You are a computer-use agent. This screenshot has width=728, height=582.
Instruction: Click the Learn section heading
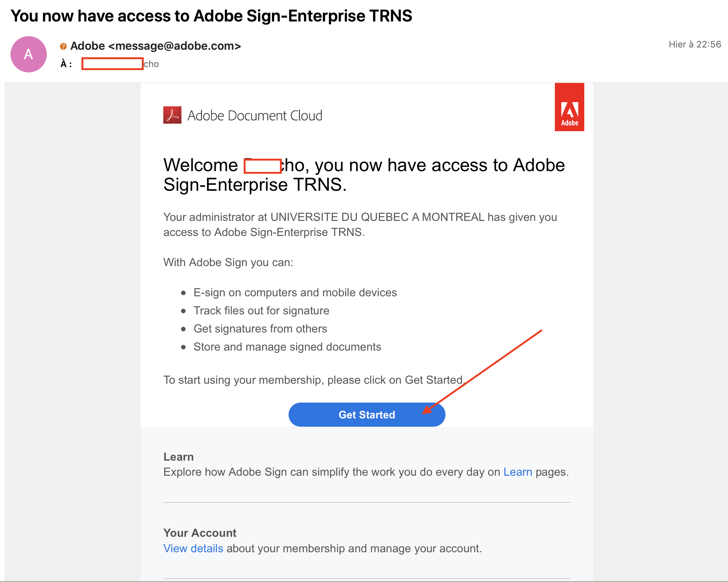click(x=178, y=456)
